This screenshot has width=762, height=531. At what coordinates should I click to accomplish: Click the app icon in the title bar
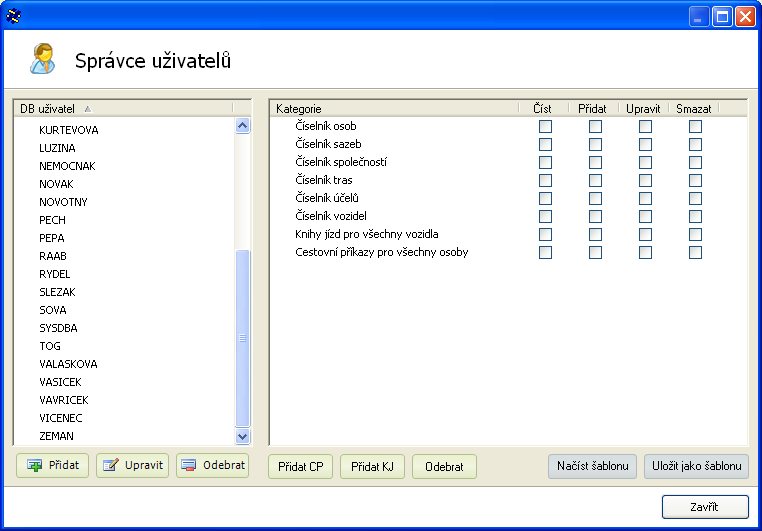coord(14,16)
